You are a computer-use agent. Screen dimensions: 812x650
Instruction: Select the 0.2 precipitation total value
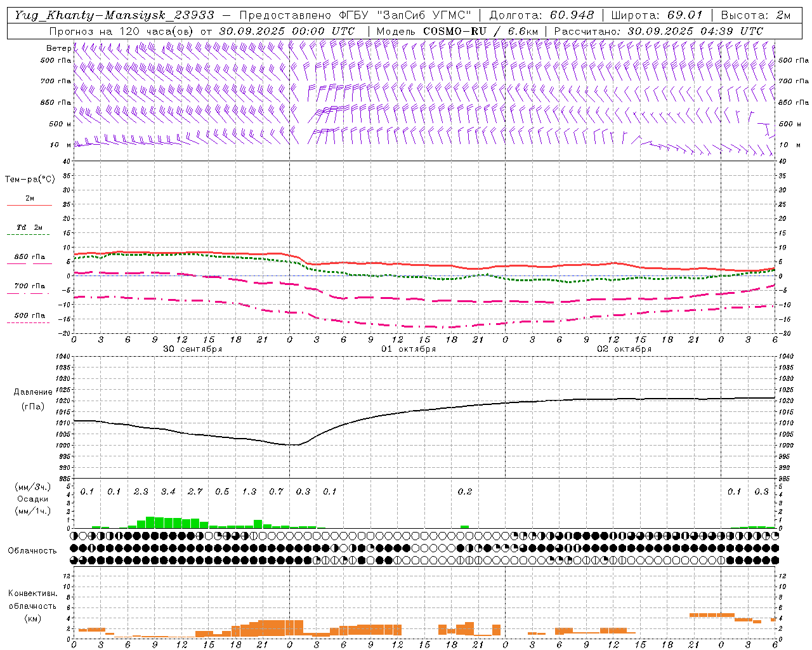click(x=465, y=491)
